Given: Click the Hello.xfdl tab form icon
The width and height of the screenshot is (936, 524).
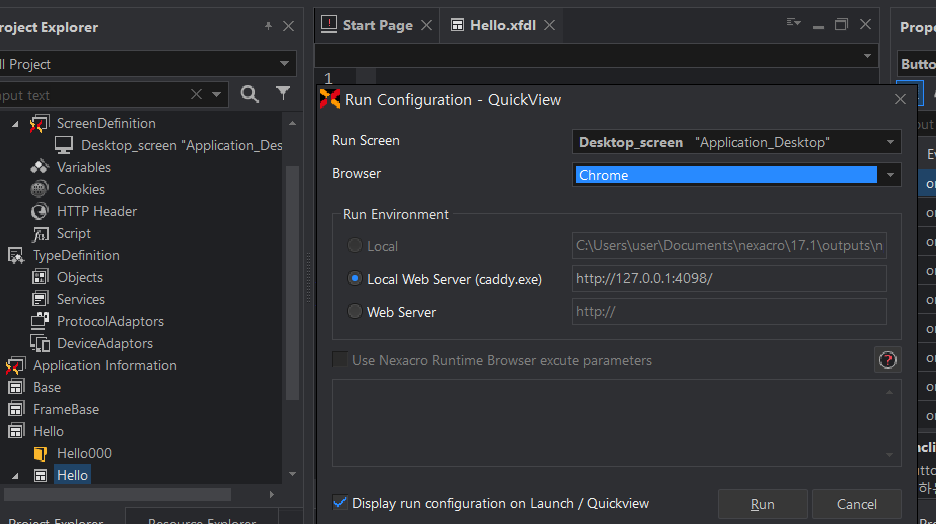Looking at the screenshot, I should coord(457,25).
